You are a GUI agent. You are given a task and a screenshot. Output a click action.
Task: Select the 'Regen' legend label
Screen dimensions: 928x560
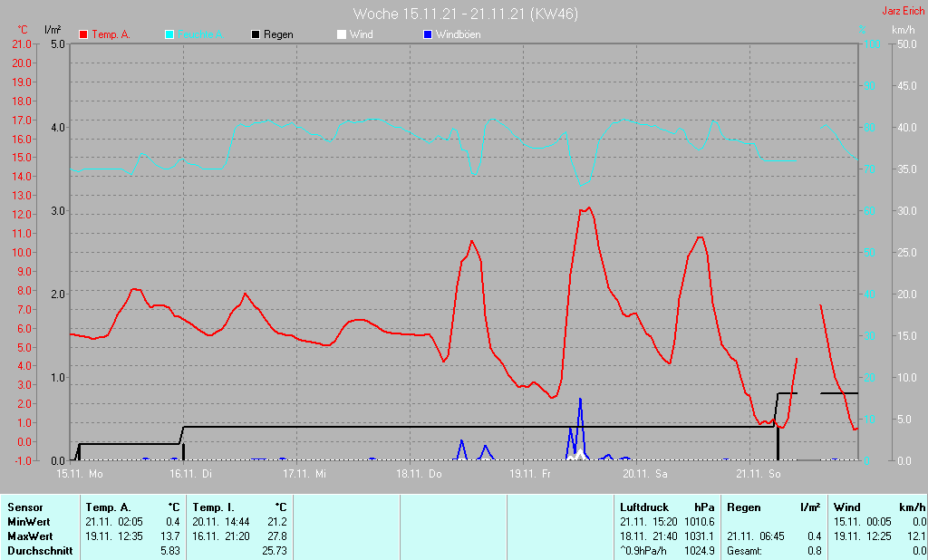pyautogui.click(x=278, y=35)
